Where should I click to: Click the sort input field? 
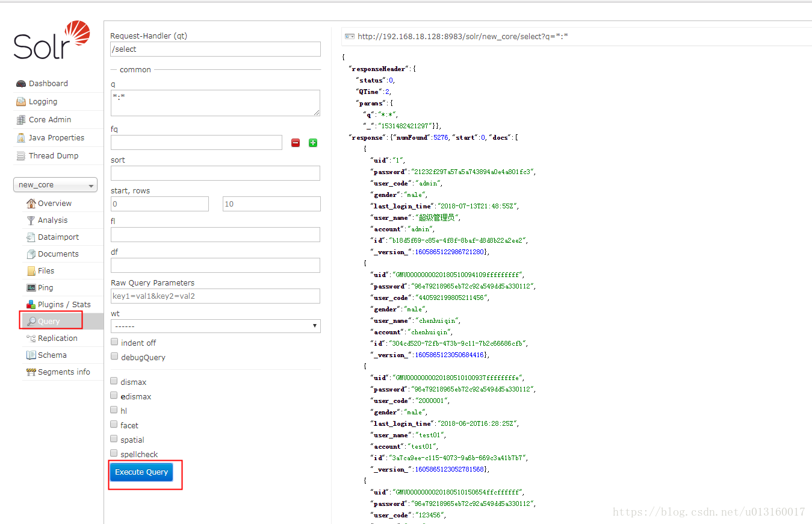click(215, 173)
